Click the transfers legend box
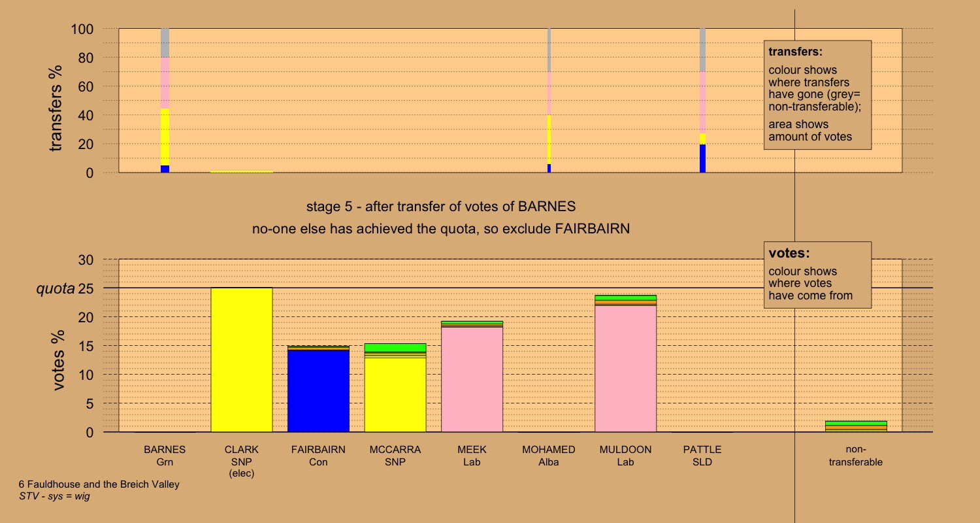980x523 pixels. 817,95
